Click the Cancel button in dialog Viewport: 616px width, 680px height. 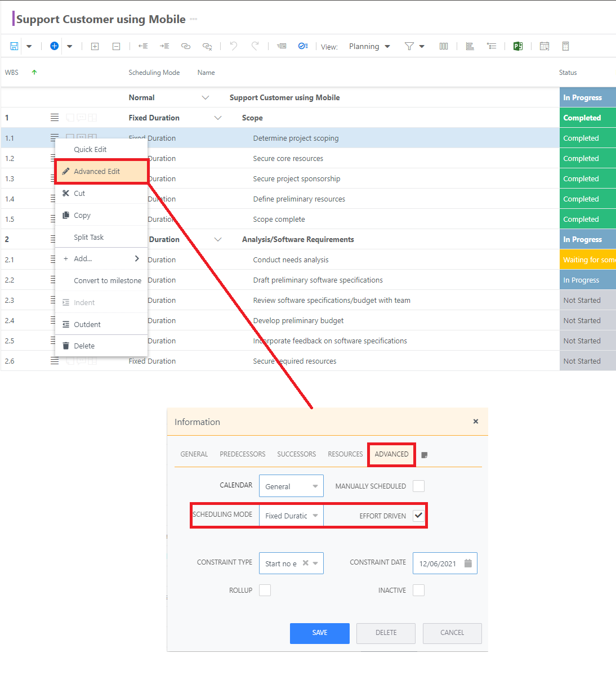452,633
